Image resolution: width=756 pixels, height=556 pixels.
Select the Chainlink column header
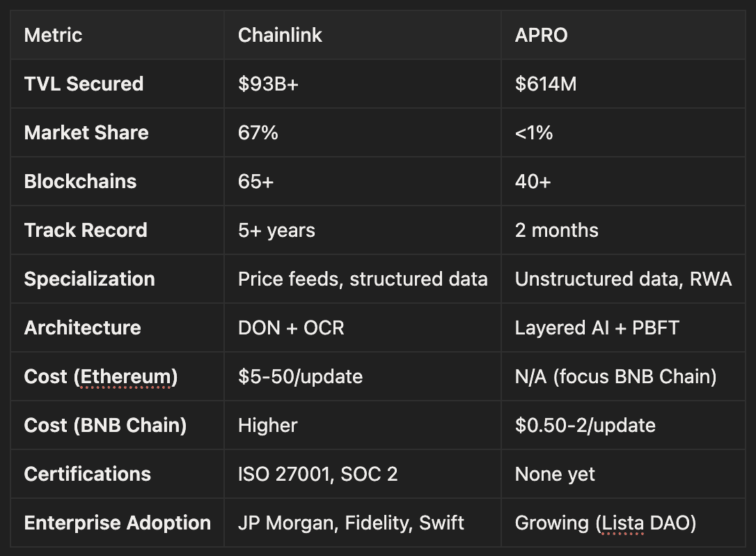pos(280,36)
